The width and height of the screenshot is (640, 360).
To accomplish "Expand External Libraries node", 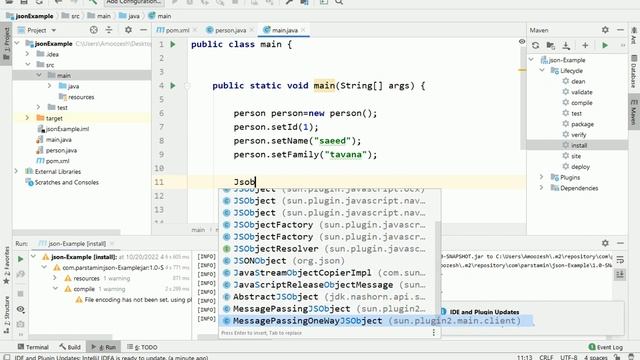I will [16, 171].
